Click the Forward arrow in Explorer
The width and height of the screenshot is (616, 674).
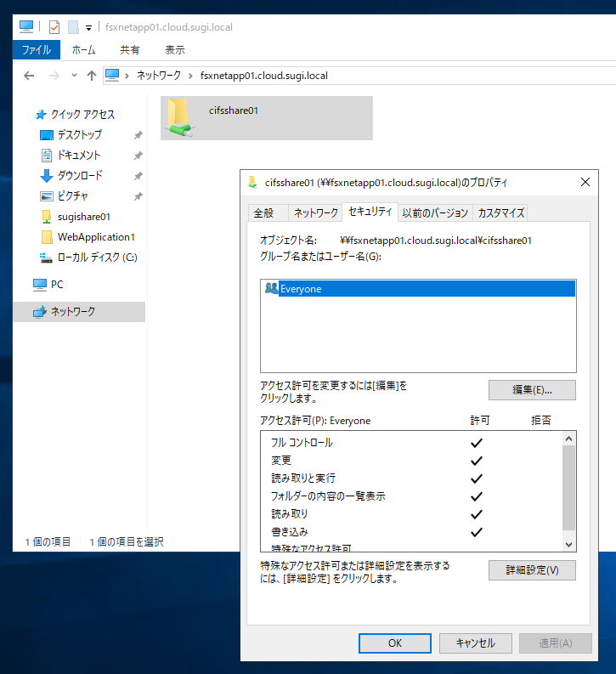pyautogui.click(x=54, y=76)
